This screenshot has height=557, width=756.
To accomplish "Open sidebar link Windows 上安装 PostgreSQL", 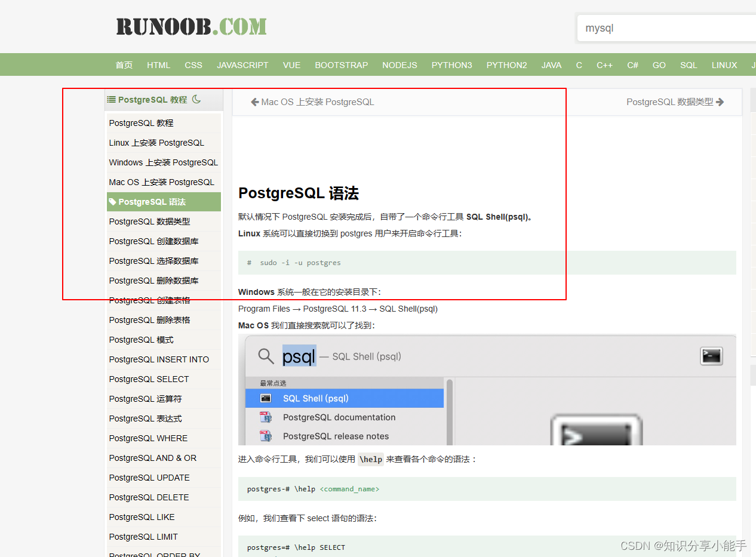I will click(163, 162).
